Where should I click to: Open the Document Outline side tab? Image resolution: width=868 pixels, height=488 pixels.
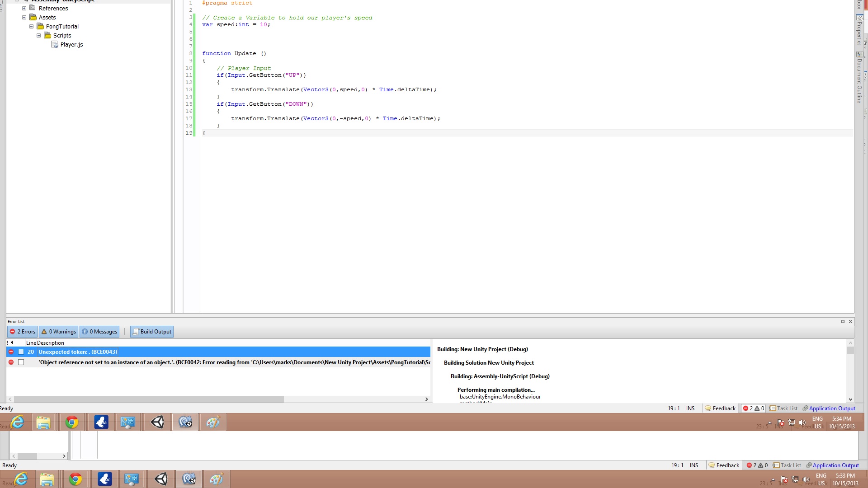[860, 77]
